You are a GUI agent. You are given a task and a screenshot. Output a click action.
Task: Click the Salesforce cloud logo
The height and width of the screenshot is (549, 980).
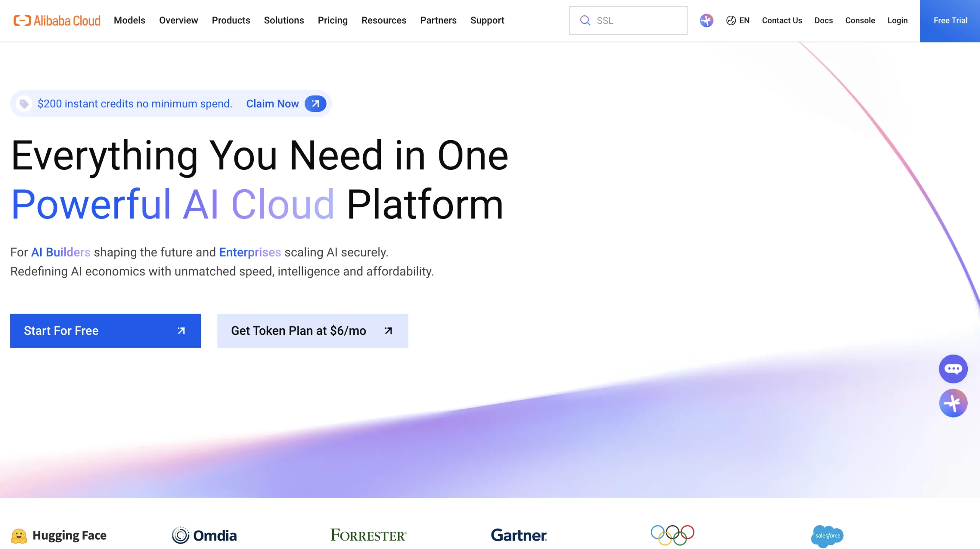point(827,536)
